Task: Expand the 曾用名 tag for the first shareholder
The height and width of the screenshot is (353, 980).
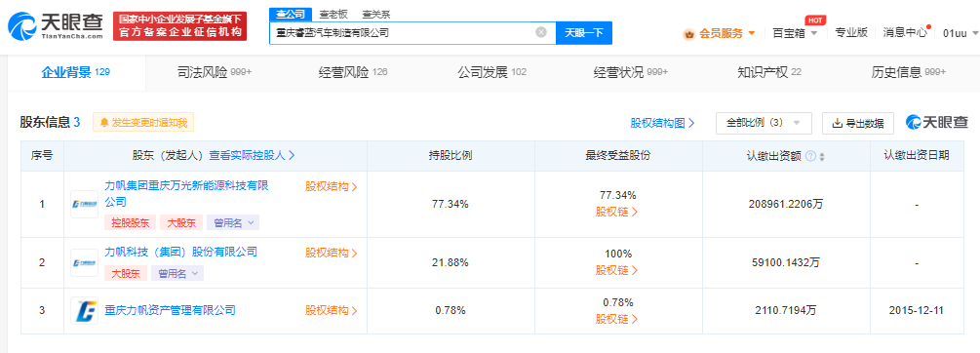Action: [x=233, y=222]
